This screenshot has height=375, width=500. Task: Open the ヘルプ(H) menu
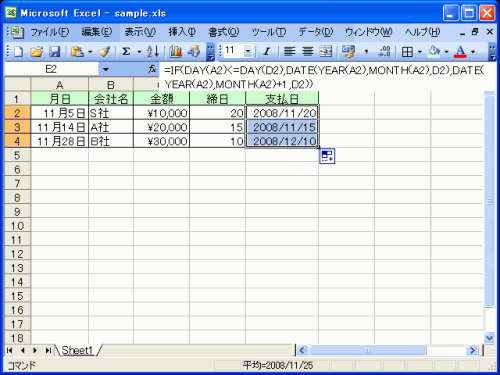[423, 32]
